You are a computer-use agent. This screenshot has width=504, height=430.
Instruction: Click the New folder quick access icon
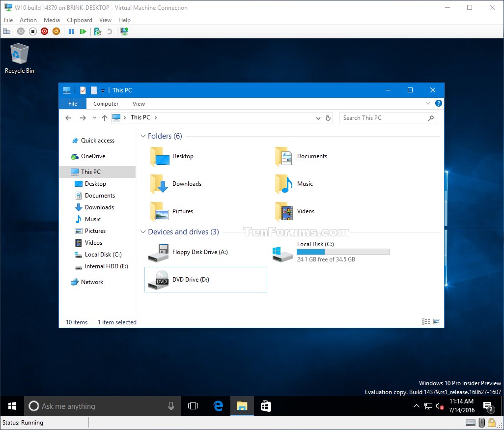tap(93, 90)
